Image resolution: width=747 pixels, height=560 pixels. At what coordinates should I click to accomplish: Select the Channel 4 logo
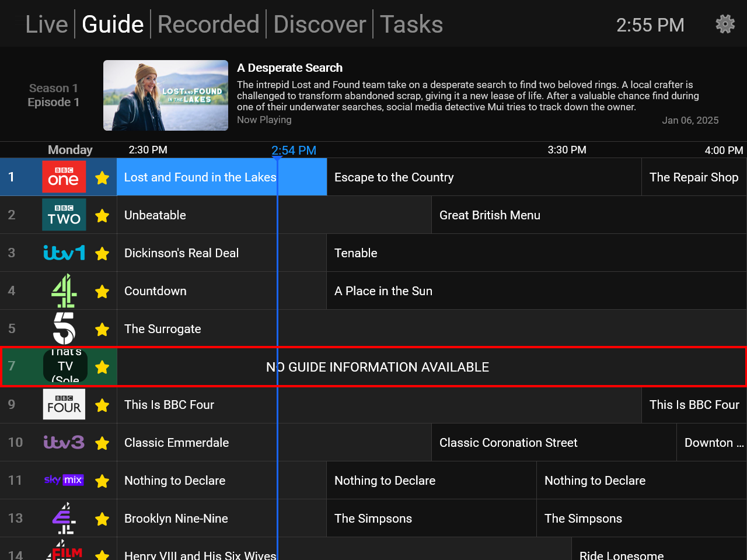(64, 290)
